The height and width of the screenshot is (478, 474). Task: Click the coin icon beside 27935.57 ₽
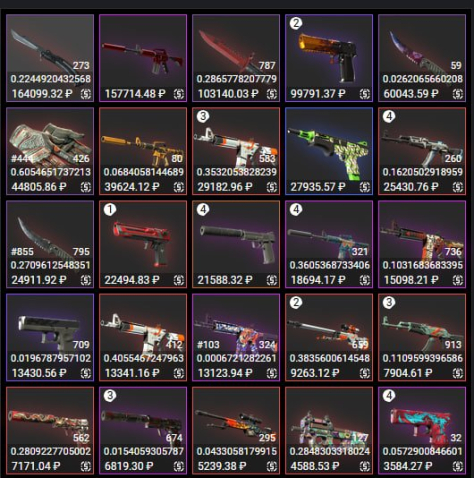click(365, 187)
